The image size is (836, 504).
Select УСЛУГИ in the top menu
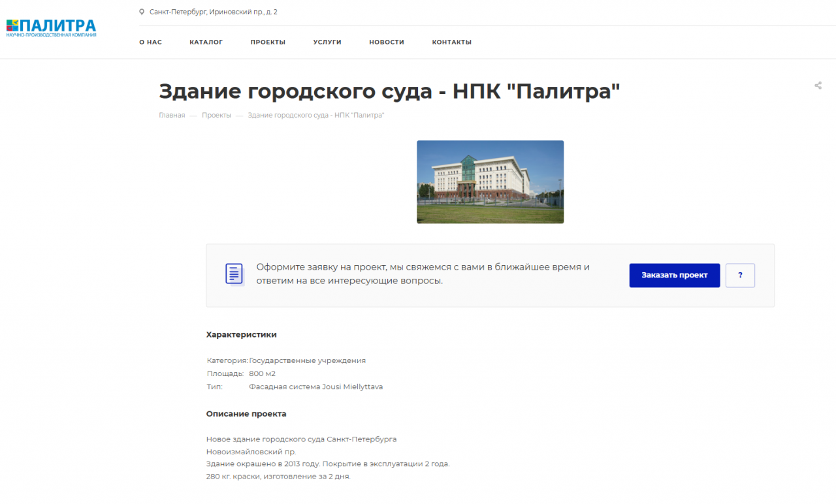327,42
